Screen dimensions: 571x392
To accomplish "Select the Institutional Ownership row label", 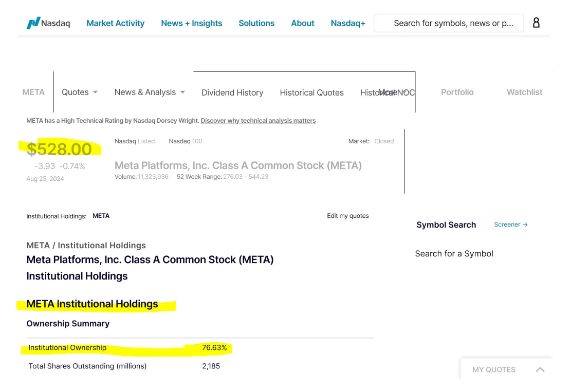I will click(x=67, y=348).
